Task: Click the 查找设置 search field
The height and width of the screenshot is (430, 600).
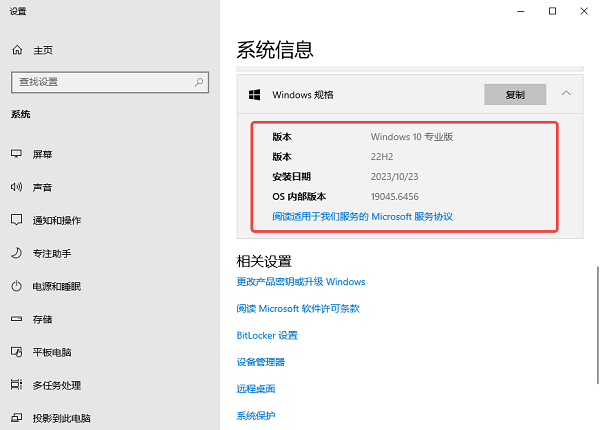Action: (110, 82)
